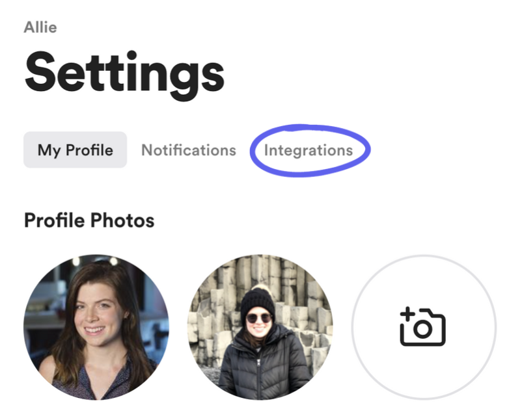Add a third profile photo
This screenshot has width=522, height=420.
pyautogui.click(x=423, y=327)
